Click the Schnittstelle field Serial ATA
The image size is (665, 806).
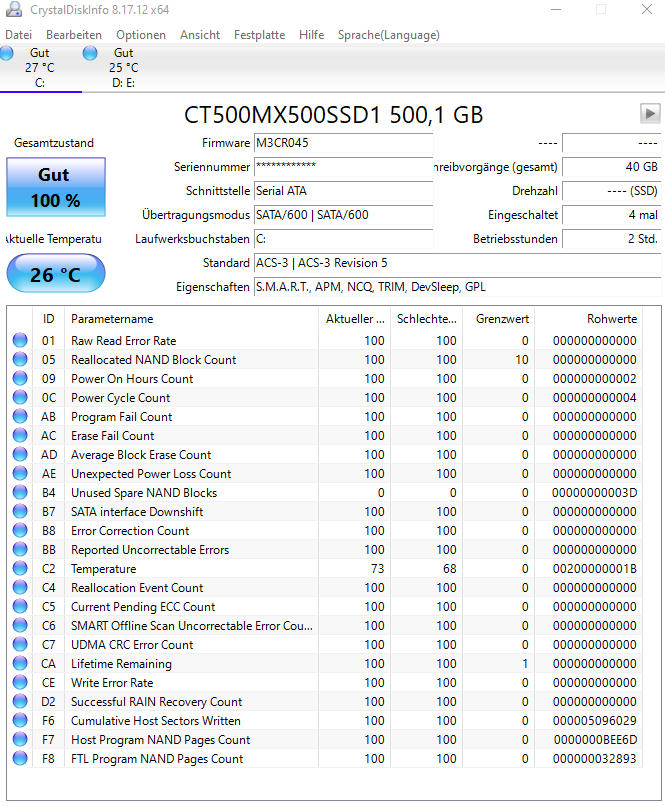[344, 191]
